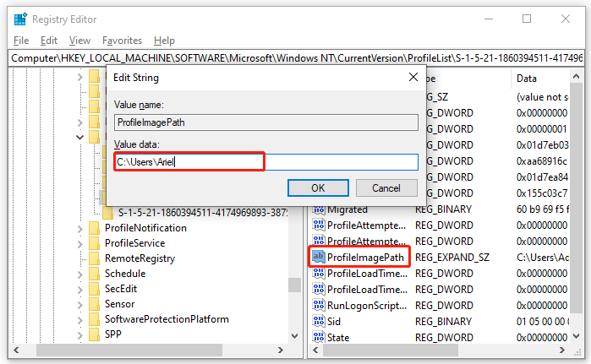Open the View menu
The height and width of the screenshot is (364, 591).
79,41
